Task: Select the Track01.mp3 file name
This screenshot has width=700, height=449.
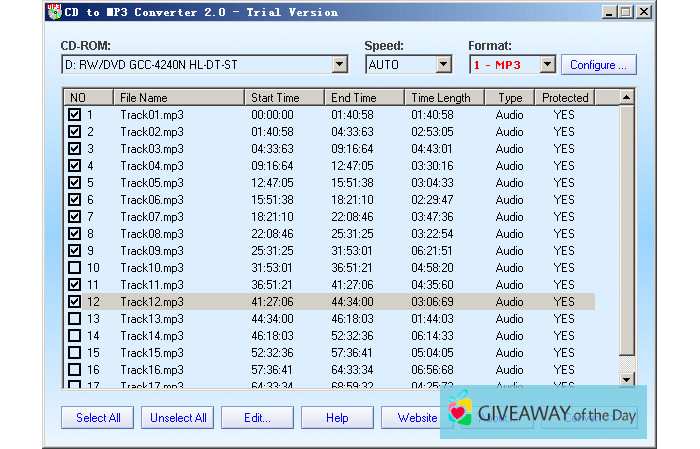Action: point(152,115)
